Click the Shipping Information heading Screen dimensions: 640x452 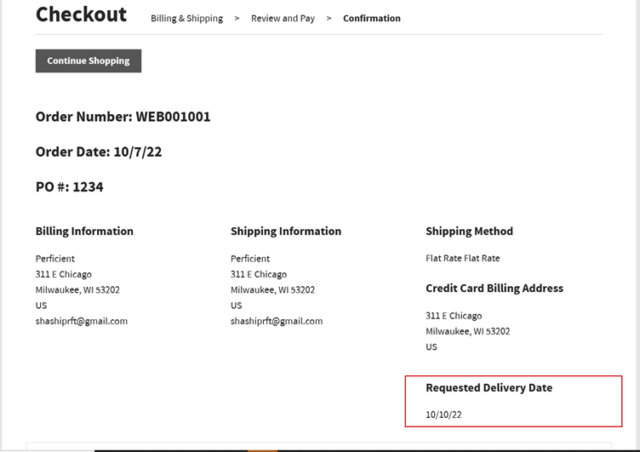click(x=286, y=231)
